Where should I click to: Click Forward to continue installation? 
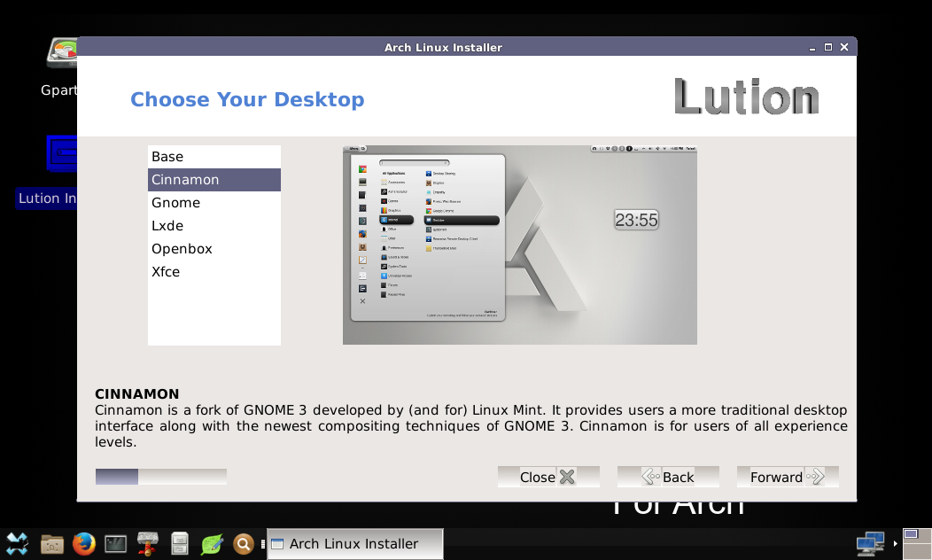tap(788, 477)
